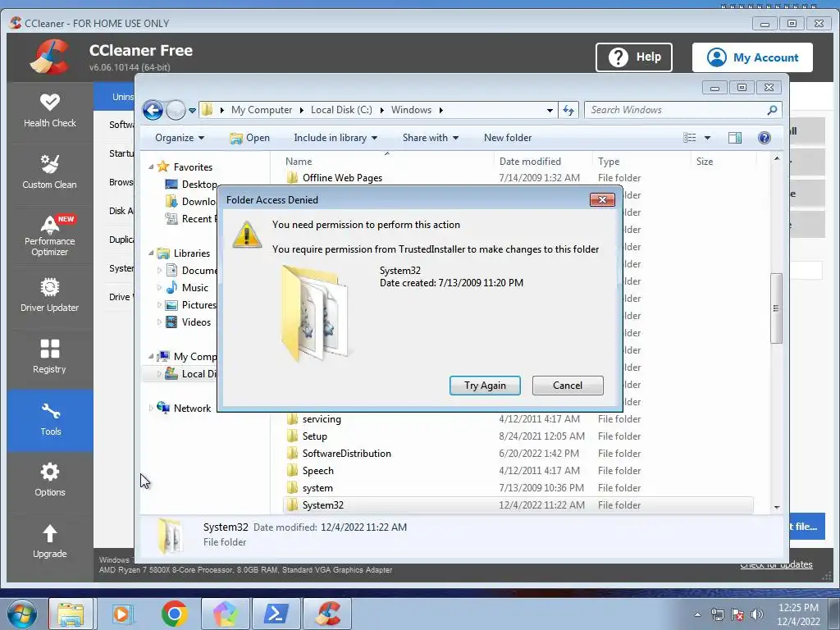
Task: Select Desktop under Favorites
Action: (x=191, y=185)
